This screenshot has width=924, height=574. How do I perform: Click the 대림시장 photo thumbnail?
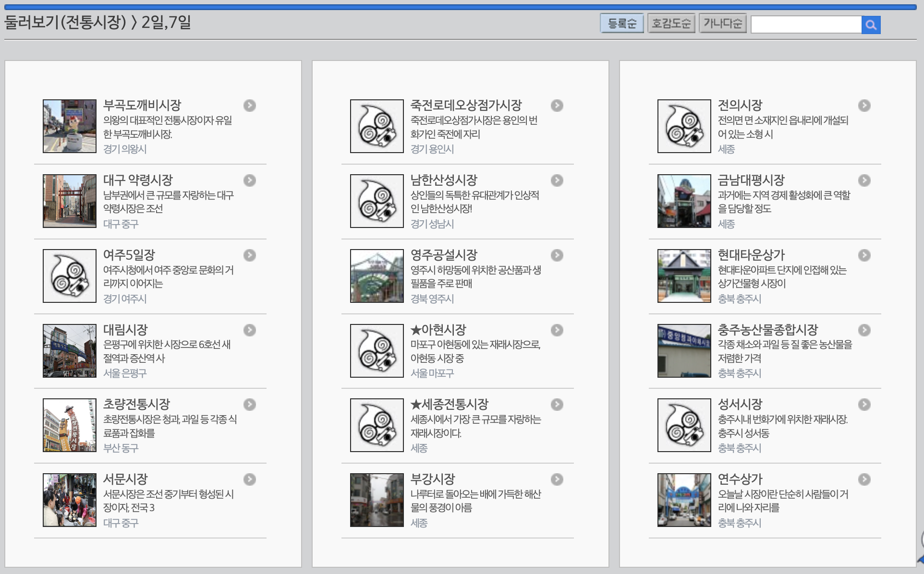(x=70, y=351)
